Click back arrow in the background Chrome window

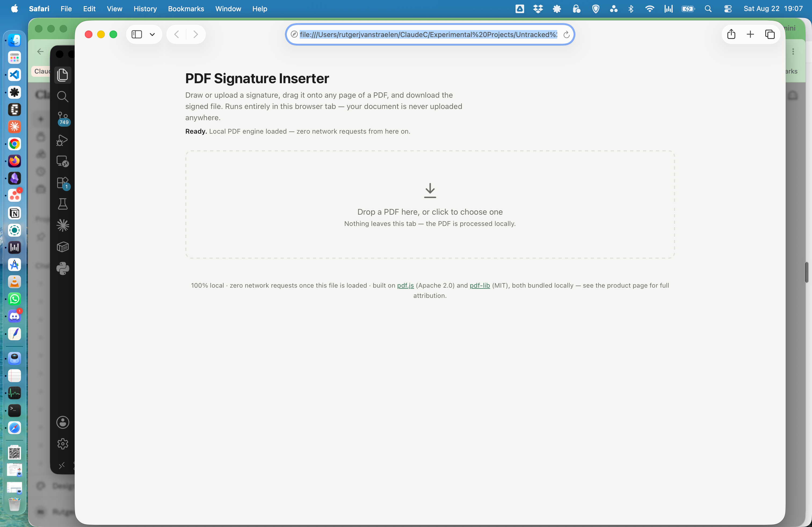tap(40, 52)
